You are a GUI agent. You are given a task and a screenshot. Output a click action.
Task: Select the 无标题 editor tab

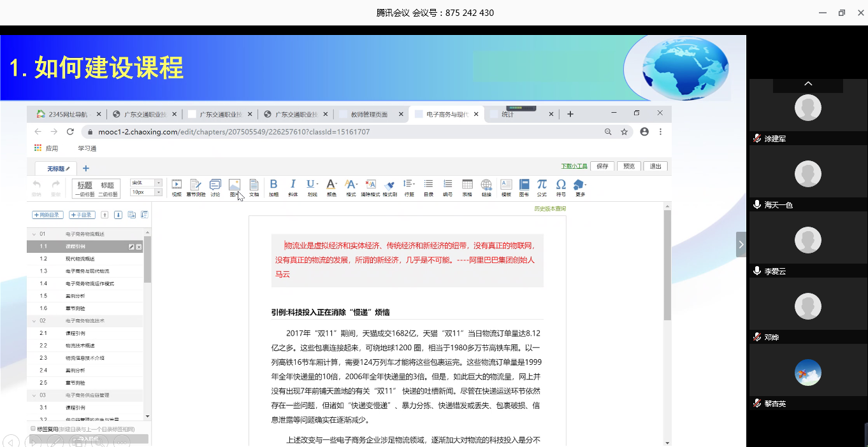[56, 168]
